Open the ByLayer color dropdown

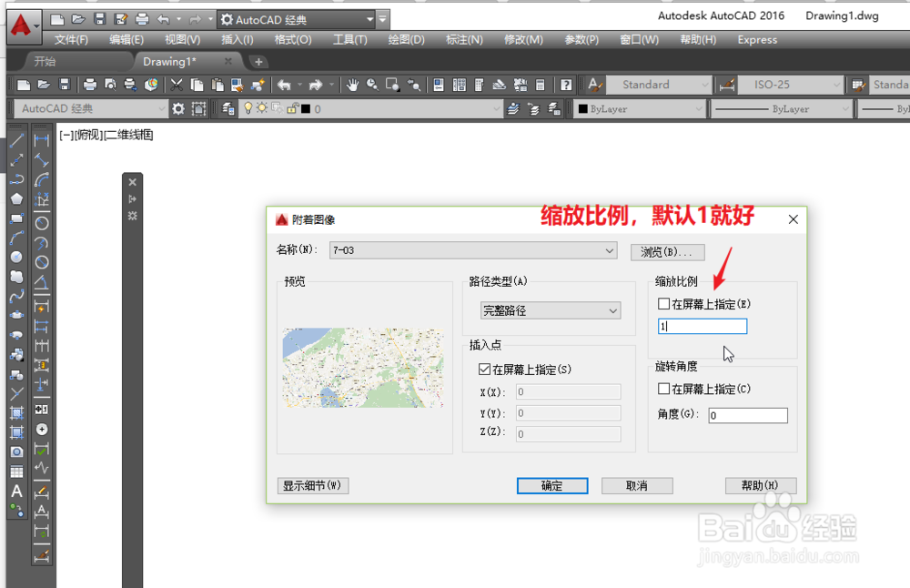tap(698, 108)
